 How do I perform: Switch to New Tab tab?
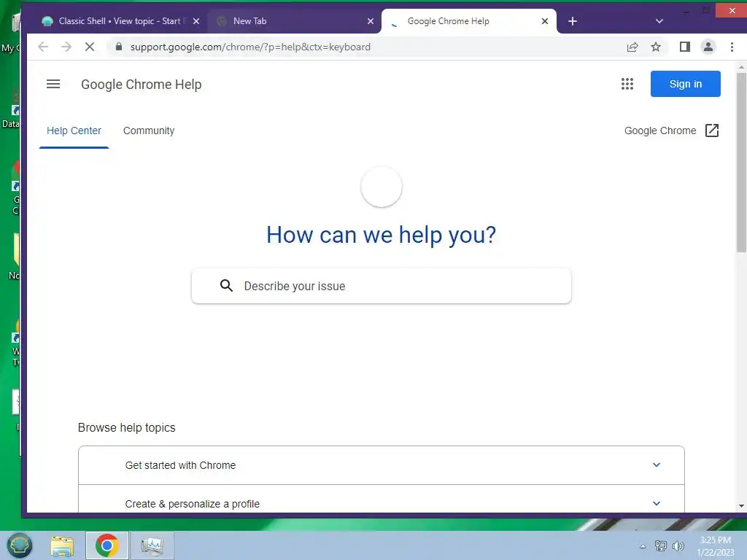(293, 21)
